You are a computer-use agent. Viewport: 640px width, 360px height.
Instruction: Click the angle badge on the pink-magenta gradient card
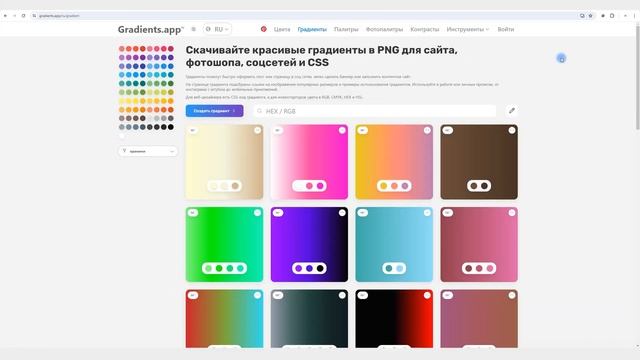click(278, 130)
